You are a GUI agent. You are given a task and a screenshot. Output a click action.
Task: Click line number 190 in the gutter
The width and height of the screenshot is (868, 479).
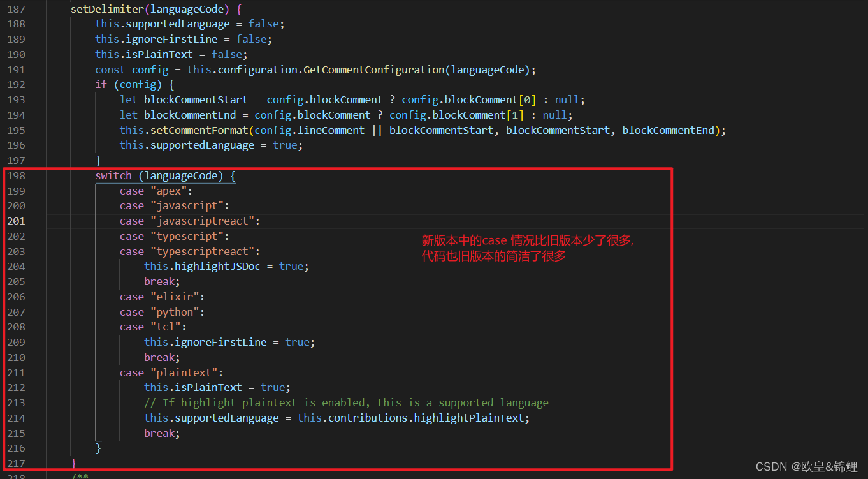pyautogui.click(x=16, y=55)
